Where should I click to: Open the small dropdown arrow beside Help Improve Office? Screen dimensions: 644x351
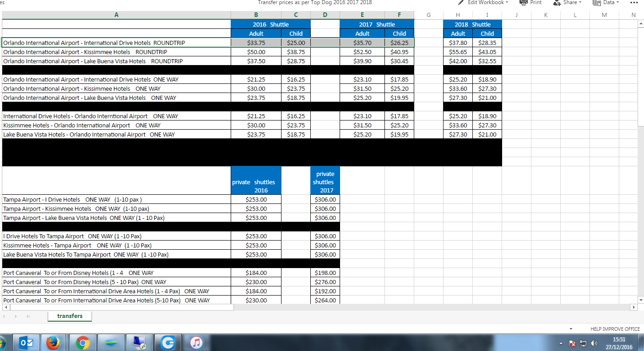click(571, 329)
